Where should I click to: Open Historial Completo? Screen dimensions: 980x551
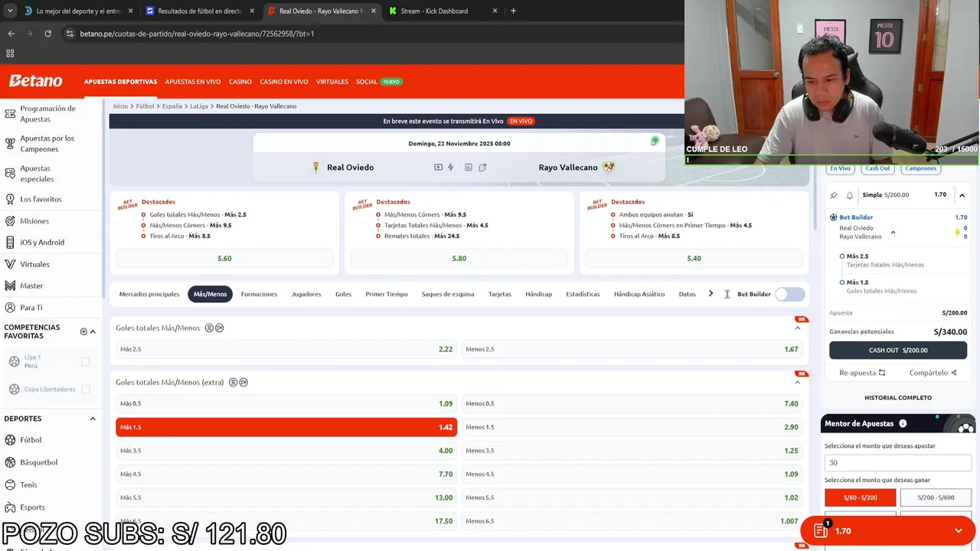coord(898,398)
